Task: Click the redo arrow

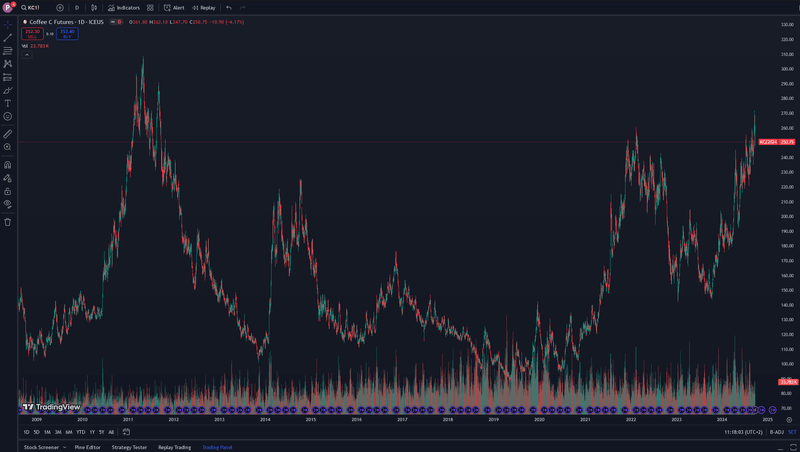Action: tap(242, 8)
